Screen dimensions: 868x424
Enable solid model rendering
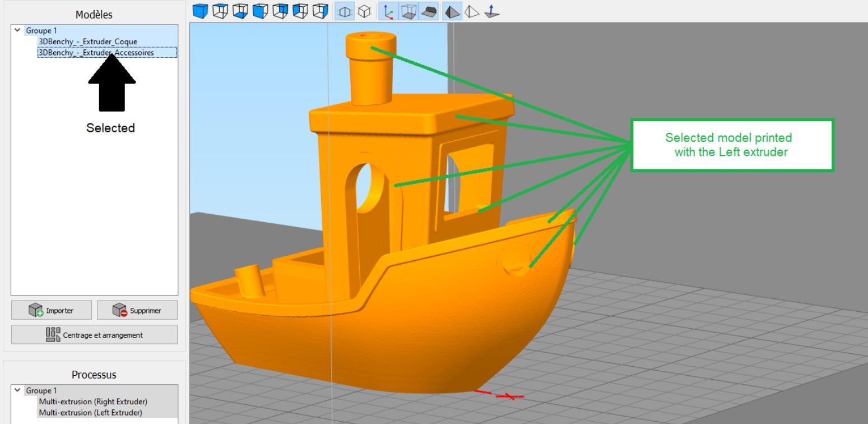(452, 11)
